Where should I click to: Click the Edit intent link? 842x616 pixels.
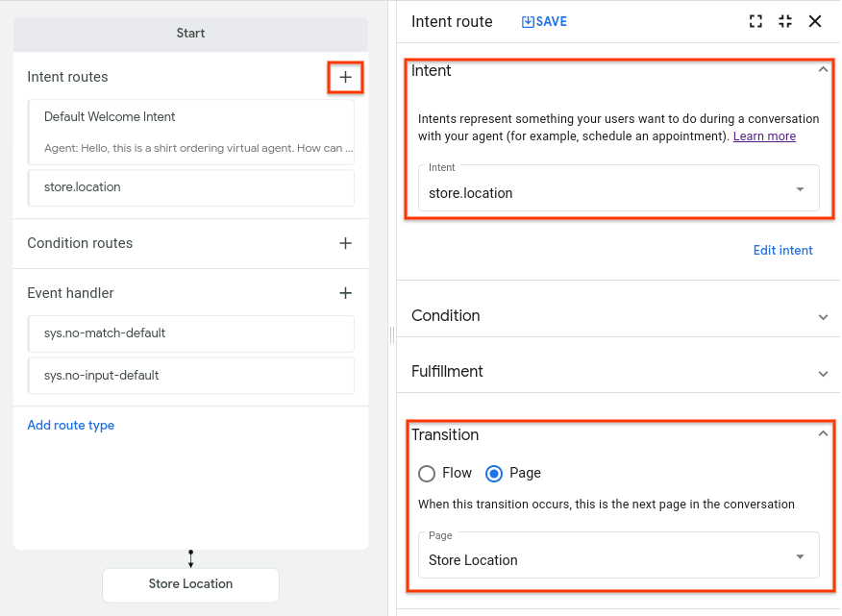782,250
